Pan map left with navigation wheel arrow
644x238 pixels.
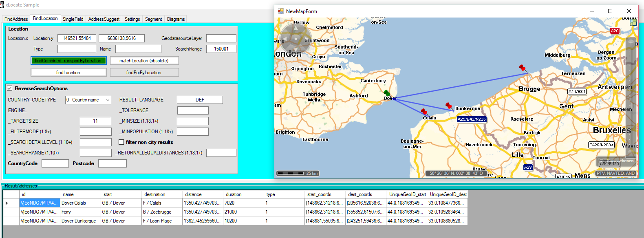click(285, 39)
